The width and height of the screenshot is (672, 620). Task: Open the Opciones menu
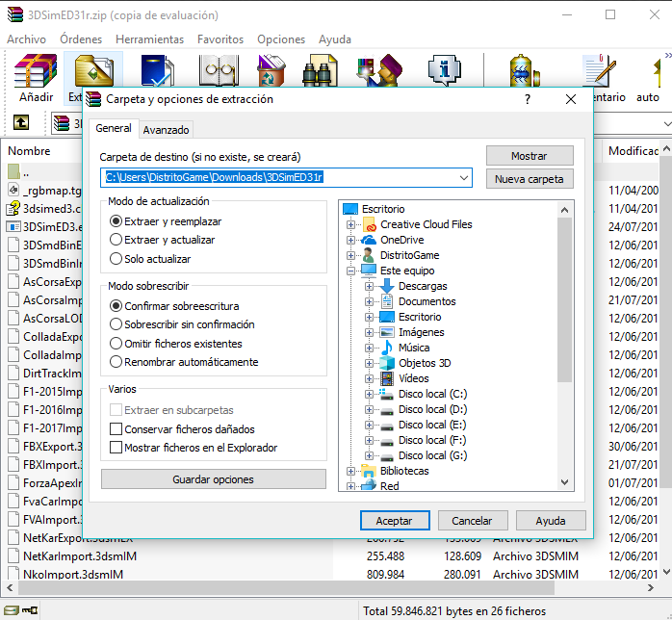click(x=281, y=39)
